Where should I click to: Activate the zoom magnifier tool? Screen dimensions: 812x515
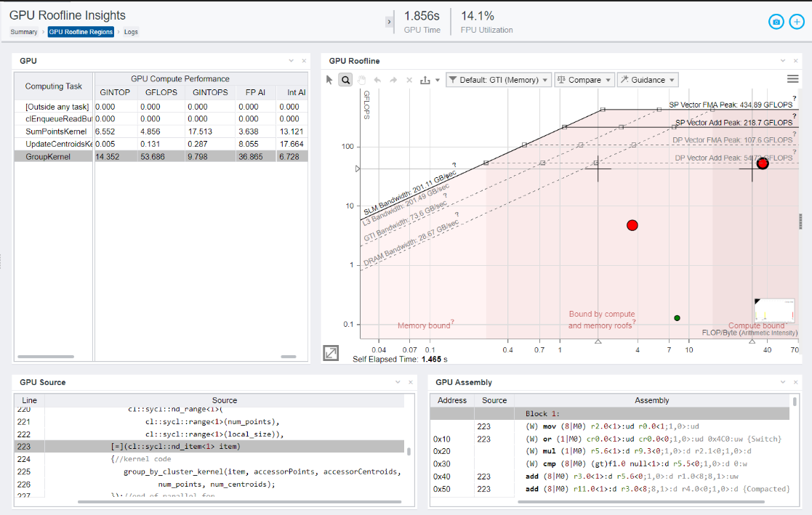point(346,80)
